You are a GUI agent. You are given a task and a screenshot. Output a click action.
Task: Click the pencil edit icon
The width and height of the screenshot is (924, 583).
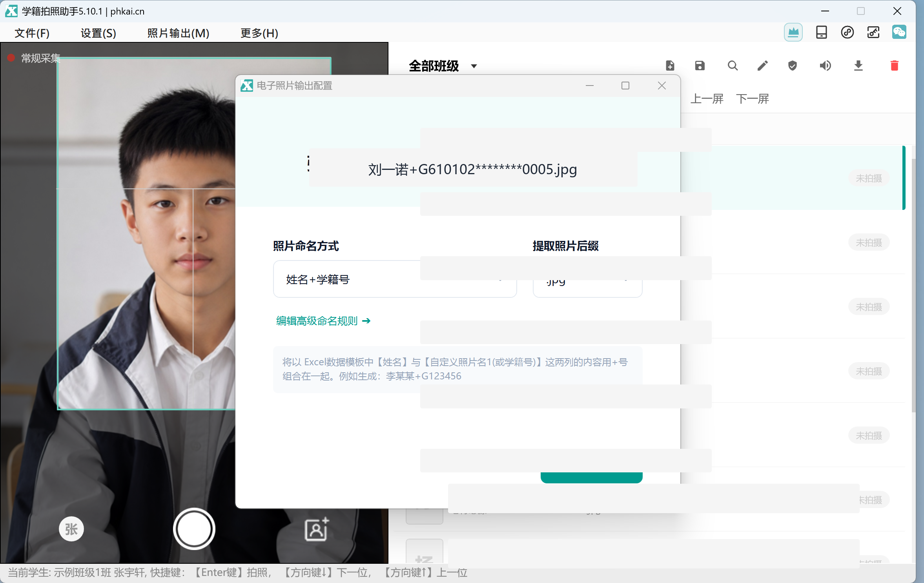point(762,66)
